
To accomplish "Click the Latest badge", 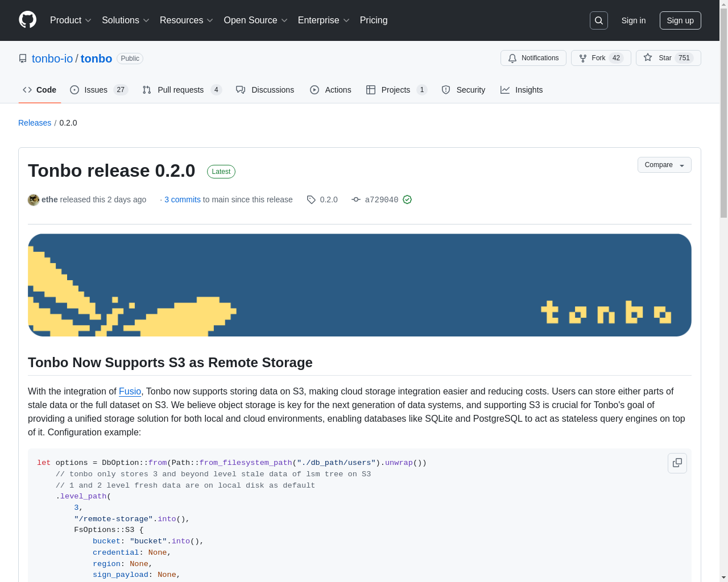I will 221,172.
